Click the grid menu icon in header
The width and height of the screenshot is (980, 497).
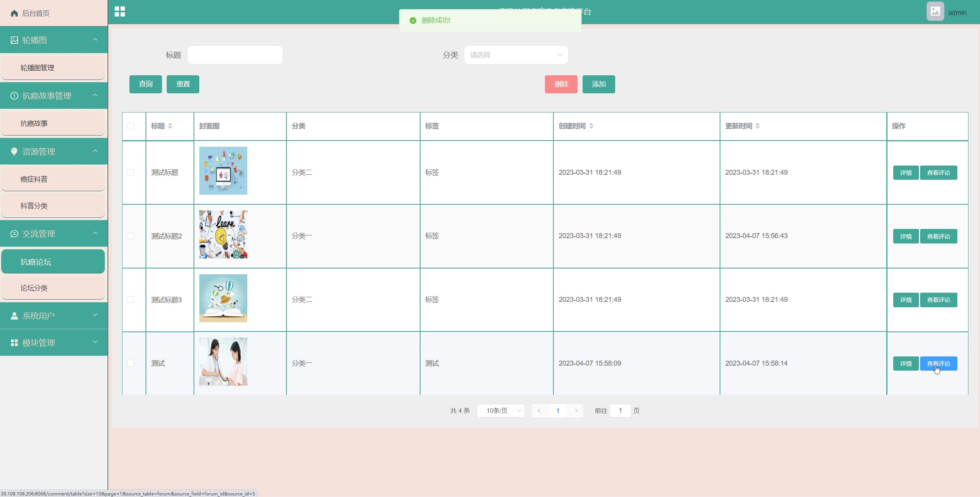pos(120,12)
